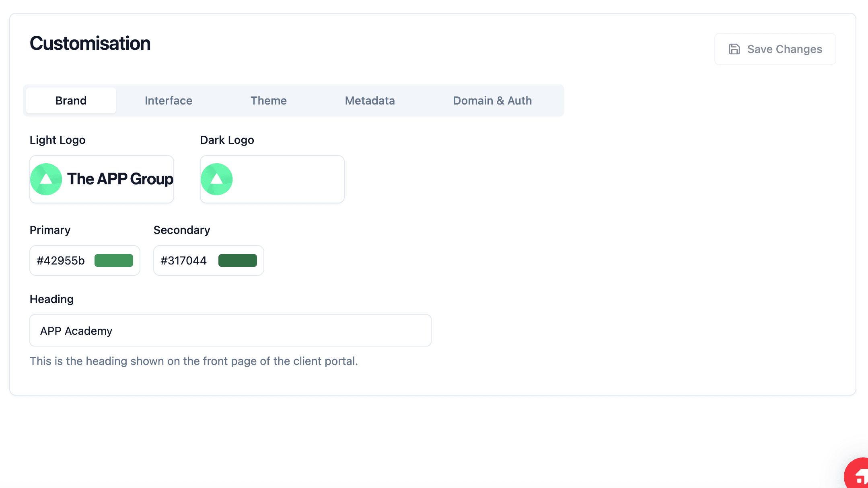
Task: Open the red chat widget icon
Action: (859, 477)
